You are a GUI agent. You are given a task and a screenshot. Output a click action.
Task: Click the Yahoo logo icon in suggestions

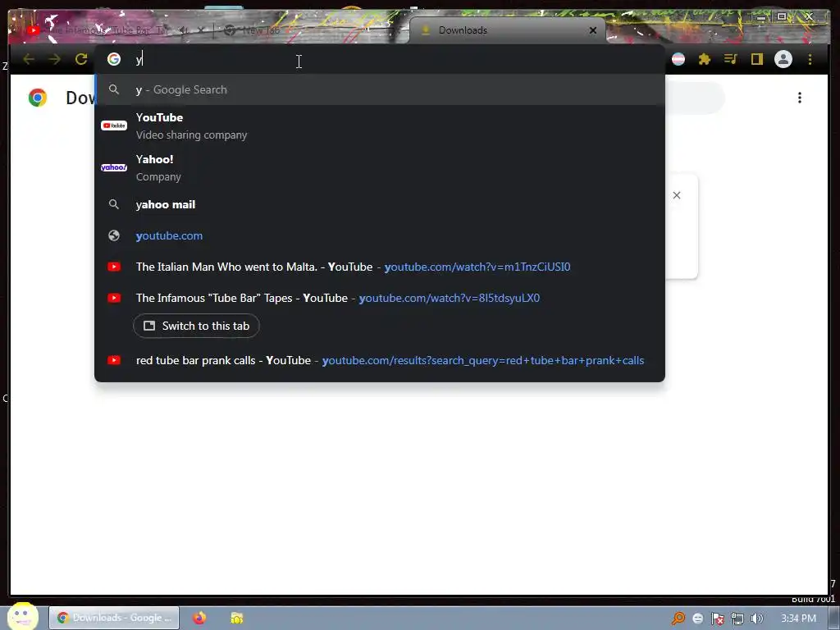coord(113,167)
